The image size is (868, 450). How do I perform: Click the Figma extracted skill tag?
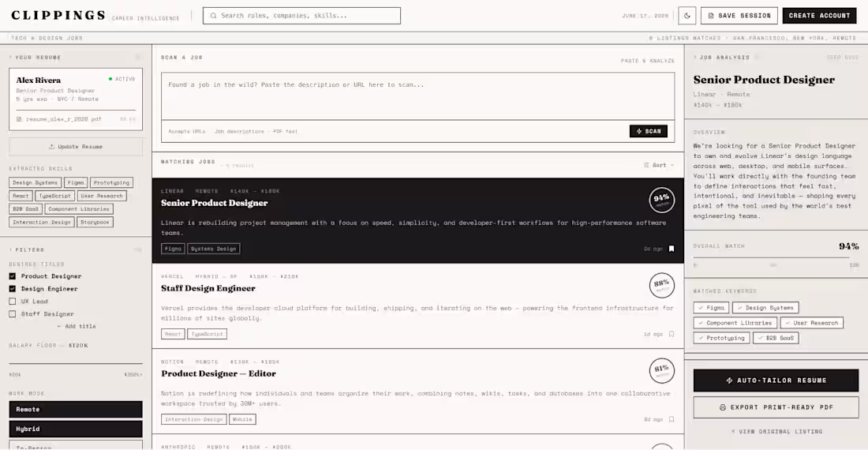75,182
